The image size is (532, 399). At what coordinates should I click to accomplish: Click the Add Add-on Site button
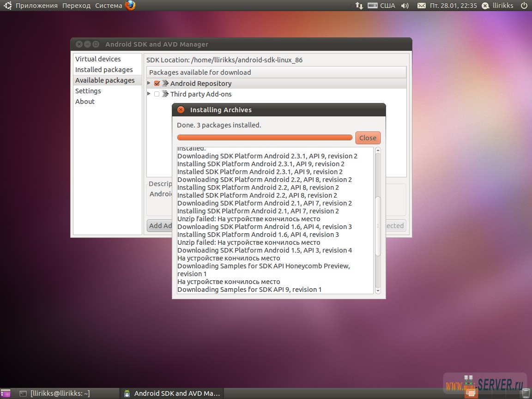click(x=160, y=225)
